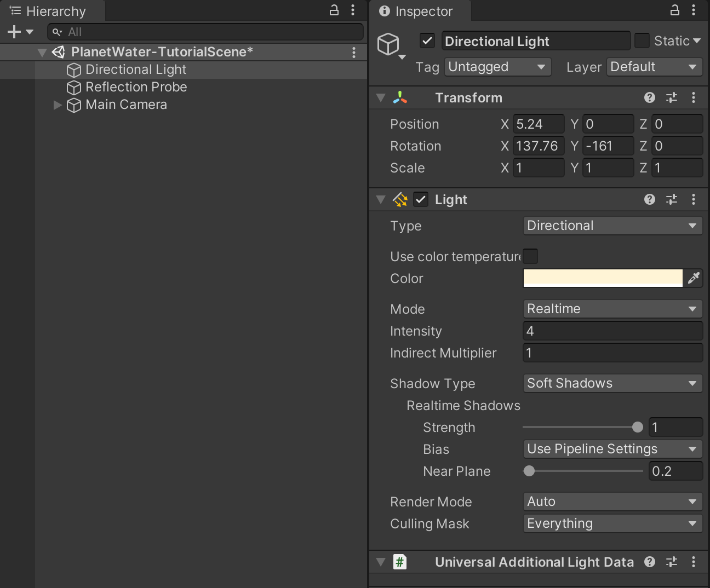The image size is (710, 588).
Task: Open PlanetWater-TutorialScene options menu
Action: point(354,52)
